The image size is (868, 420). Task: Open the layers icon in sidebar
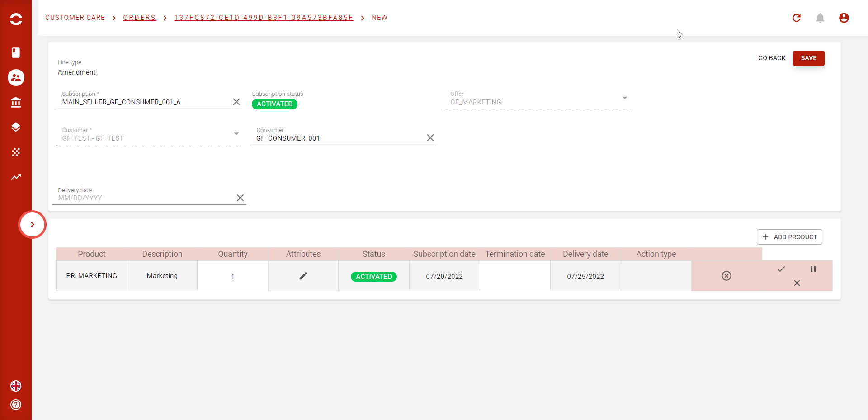[x=16, y=127]
